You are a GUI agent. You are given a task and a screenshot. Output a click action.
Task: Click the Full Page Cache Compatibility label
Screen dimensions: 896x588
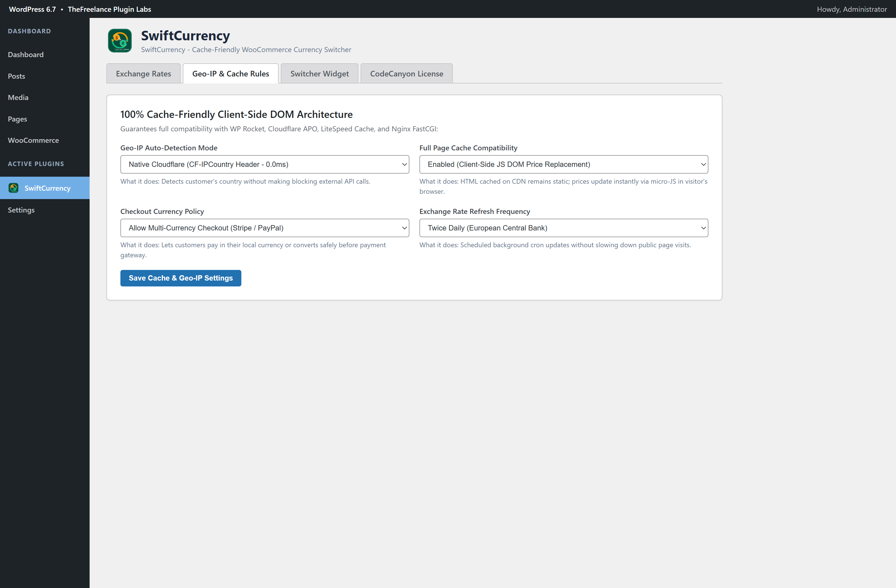[468, 148]
